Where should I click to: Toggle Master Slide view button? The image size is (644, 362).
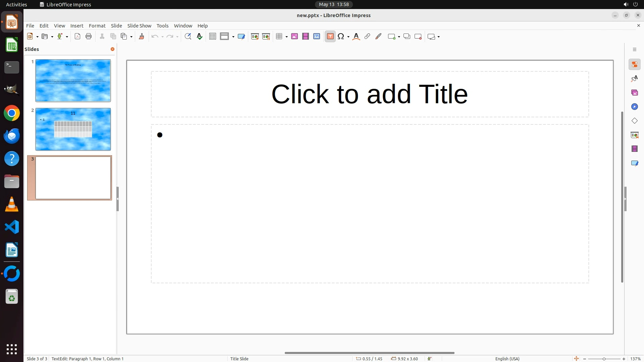pyautogui.click(x=241, y=37)
